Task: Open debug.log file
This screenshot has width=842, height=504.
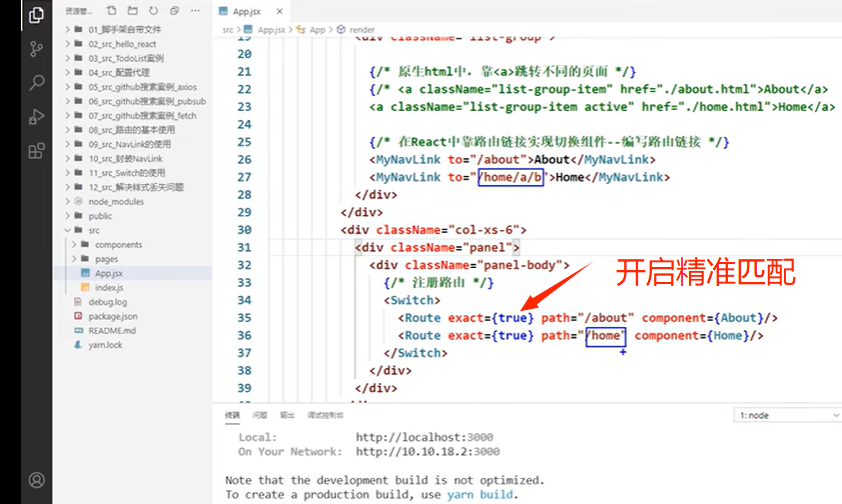Action: click(107, 302)
